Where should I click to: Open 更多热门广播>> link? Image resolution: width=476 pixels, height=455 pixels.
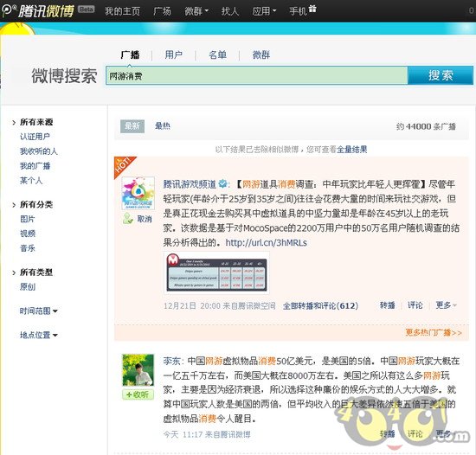point(434,332)
